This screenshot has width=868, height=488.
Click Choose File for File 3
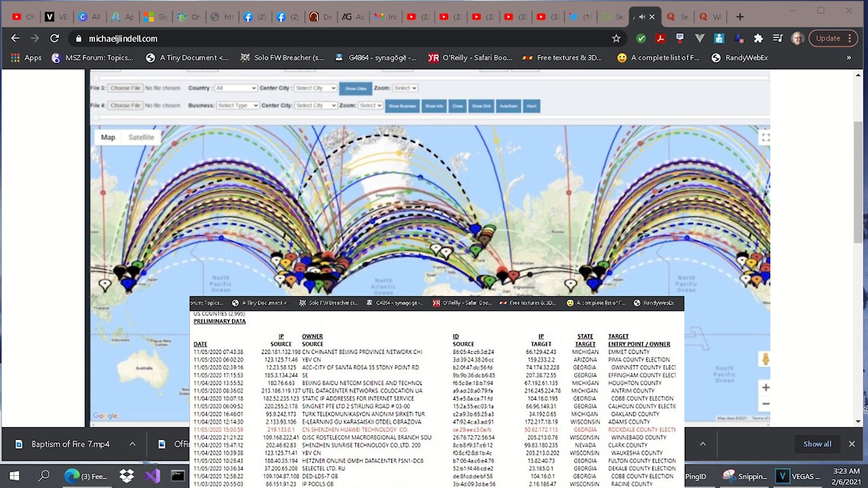click(125, 88)
